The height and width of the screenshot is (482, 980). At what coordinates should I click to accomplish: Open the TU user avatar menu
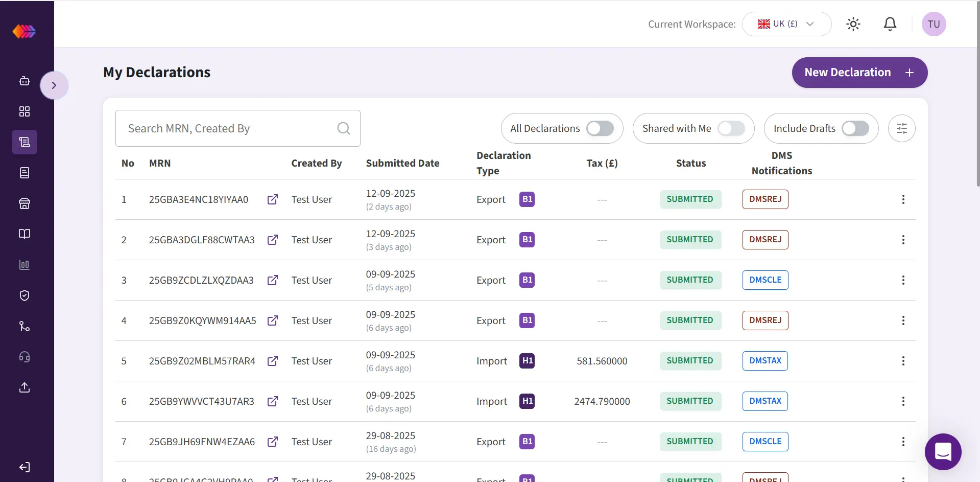[x=934, y=24]
